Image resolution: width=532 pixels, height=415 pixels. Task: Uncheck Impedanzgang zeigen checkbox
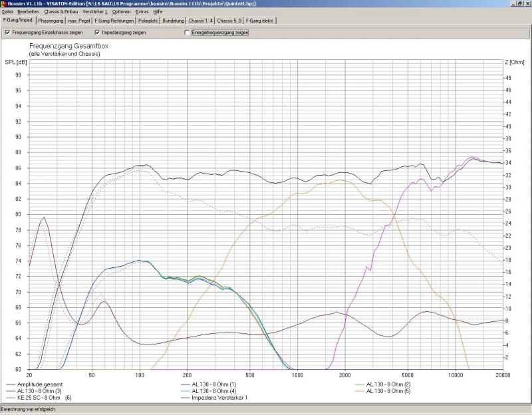tap(97, 32)
